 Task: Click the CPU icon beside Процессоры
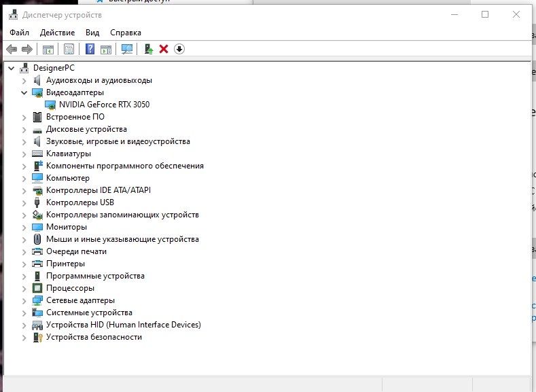[37, 288]
